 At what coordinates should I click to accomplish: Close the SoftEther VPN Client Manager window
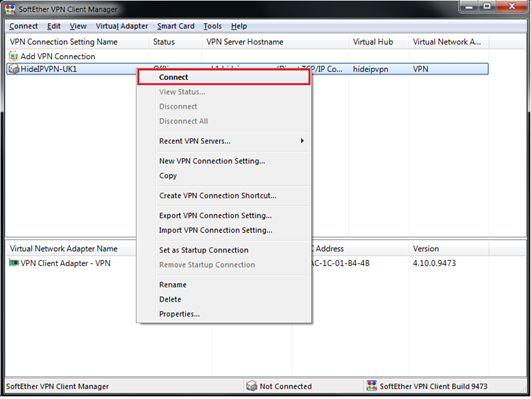pos(512,7)
